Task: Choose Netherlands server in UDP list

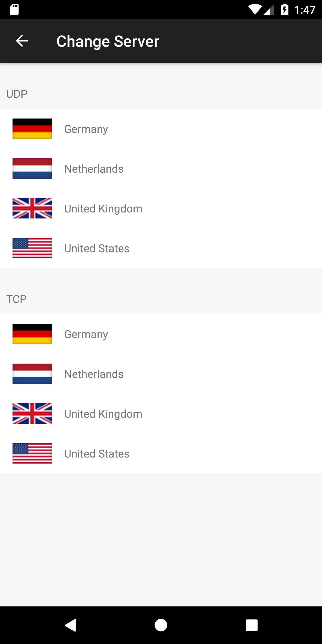Action: pos(94,169)
